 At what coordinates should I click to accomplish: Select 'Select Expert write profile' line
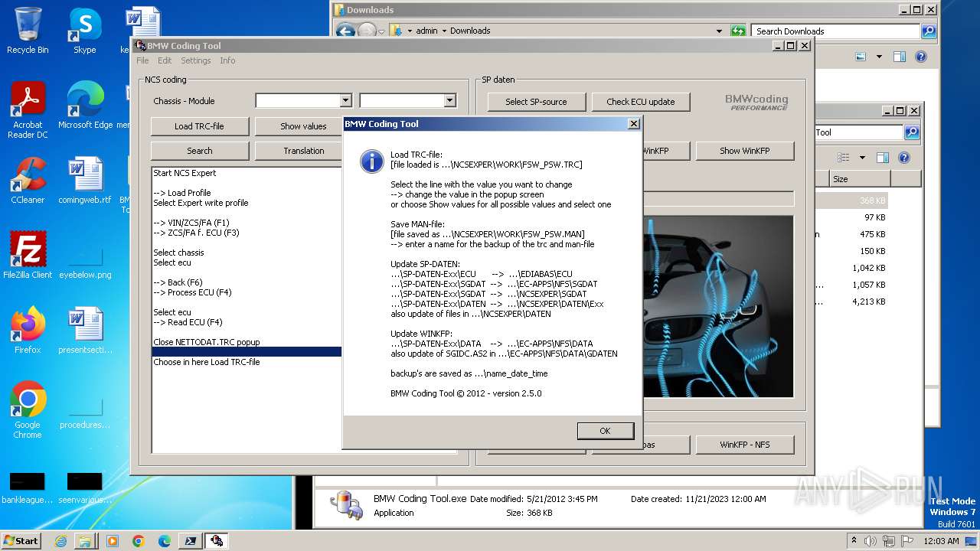pyautogui.click(x=201, y=203)
